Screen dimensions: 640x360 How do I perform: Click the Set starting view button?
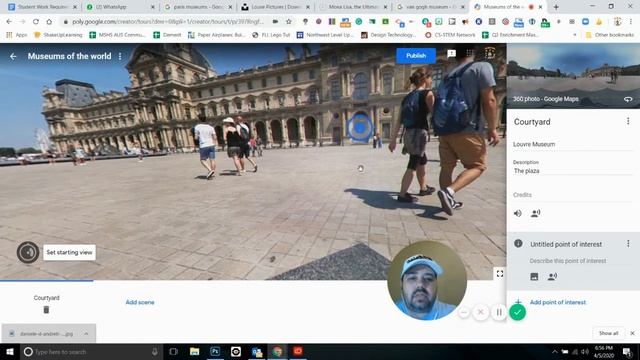tap(69, 253)
